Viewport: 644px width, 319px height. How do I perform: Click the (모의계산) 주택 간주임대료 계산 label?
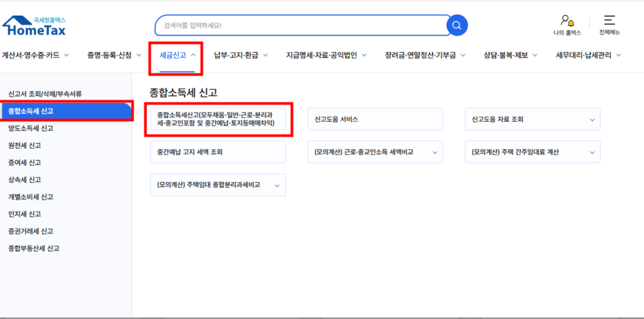click(515, 152)
